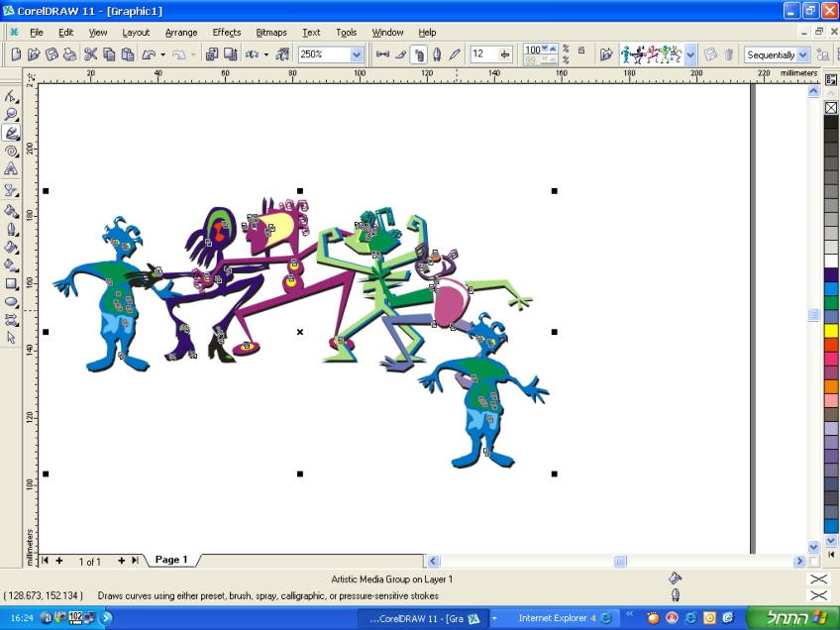Click the no-color X swatch in palette
This screenshot has width=840, height=630.
pos(831,108)
